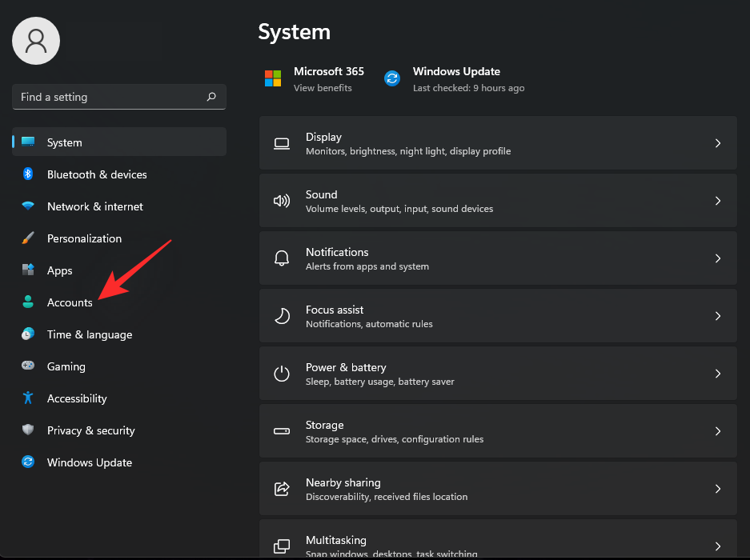
Task: Click the search magnifier icon
Action: (x=211, y=97)
